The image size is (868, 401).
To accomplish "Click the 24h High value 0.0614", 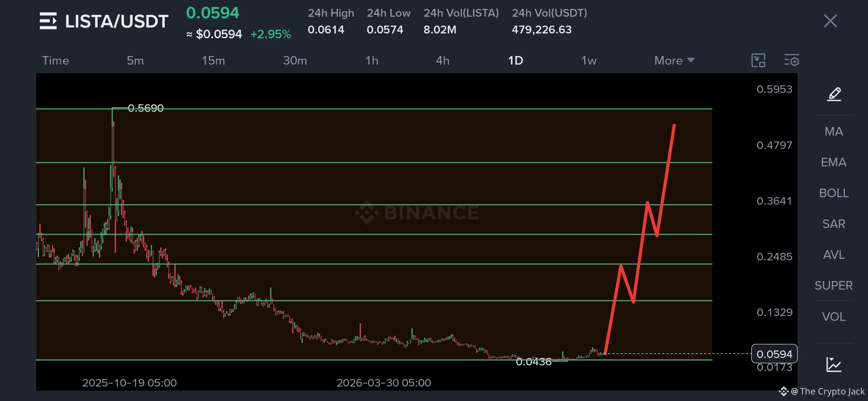I will point(326,30).
